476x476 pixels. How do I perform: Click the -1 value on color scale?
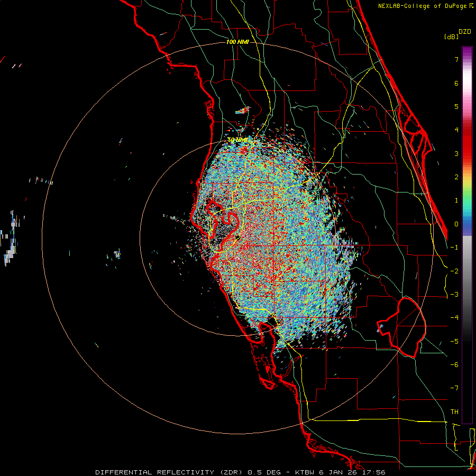454,248
